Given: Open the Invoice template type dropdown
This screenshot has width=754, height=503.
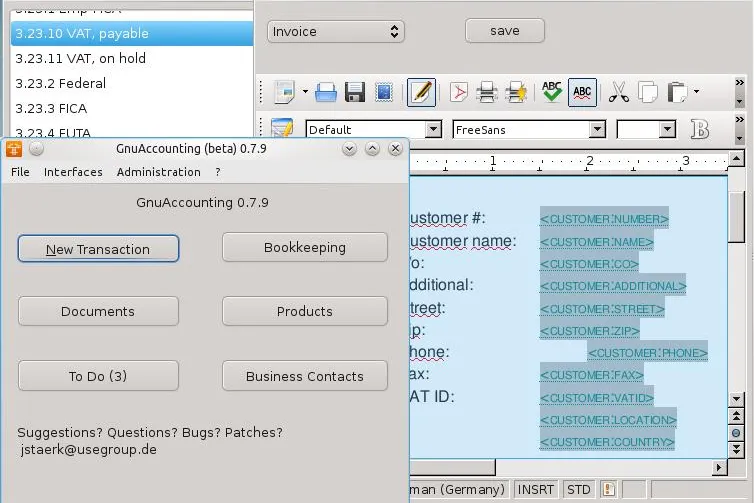Looking at the screenshot, I should click(336, 31).
